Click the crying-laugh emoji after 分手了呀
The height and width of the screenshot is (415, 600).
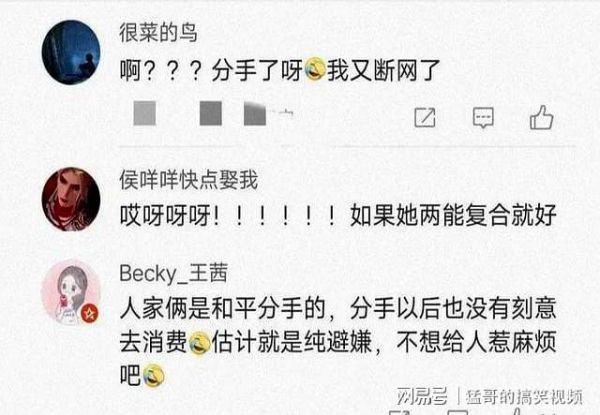pos(315,69)
